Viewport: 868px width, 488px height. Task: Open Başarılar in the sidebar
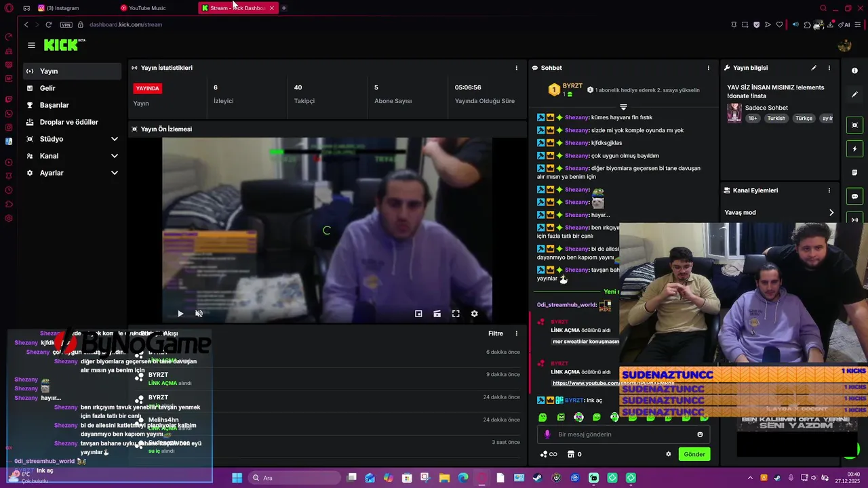[x=72, y=105]
